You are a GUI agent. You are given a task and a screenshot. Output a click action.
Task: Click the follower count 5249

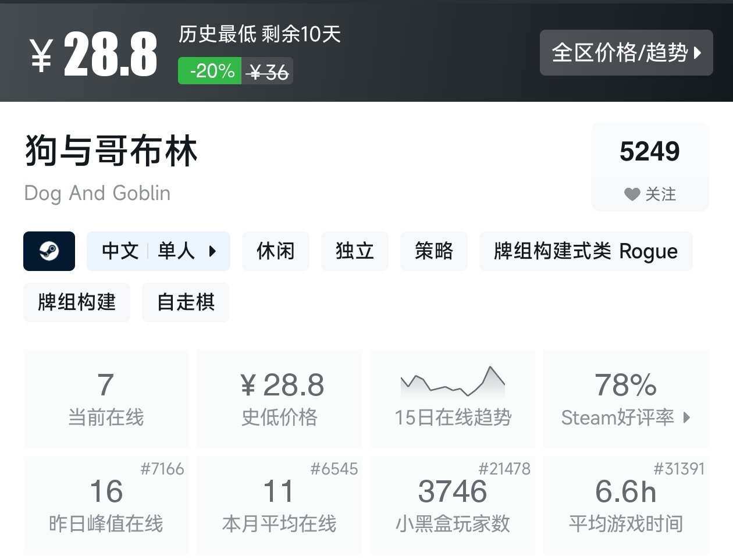[x=650, y=151]
